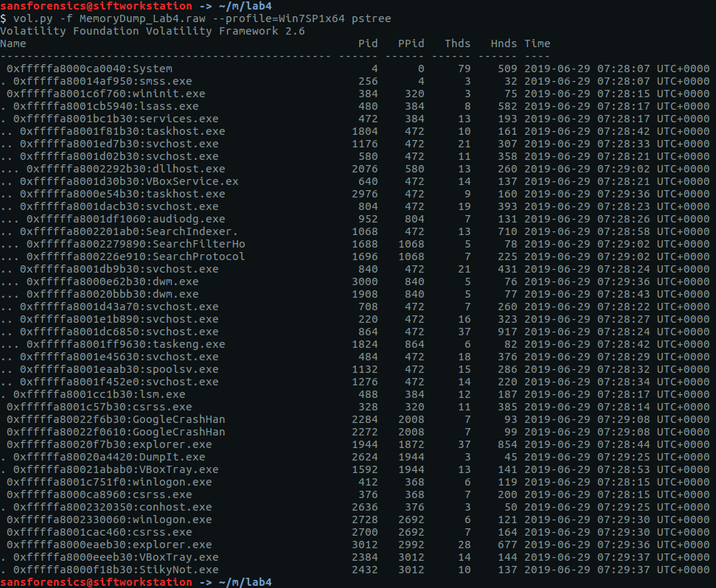Click the bottom sansforensics@siftworkstation prompt
Viewport: 716px width, 588px height.
tap(96, 582)
